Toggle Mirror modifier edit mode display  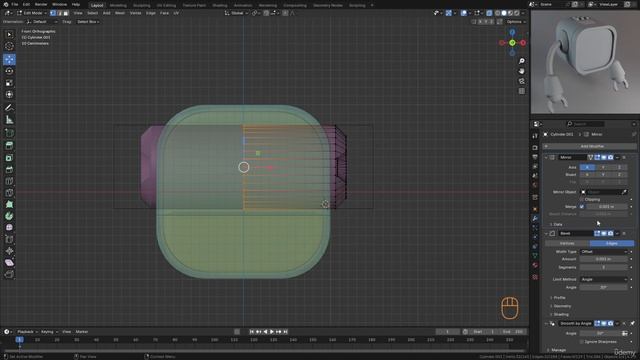click(x=597, y=158)
